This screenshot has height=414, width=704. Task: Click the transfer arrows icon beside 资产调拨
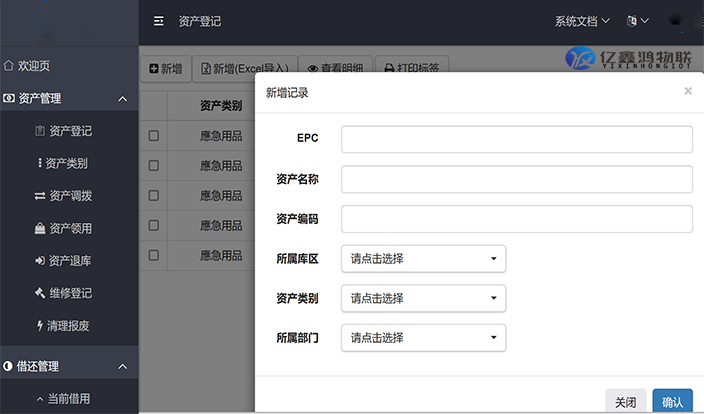click(x=40, y=196)
